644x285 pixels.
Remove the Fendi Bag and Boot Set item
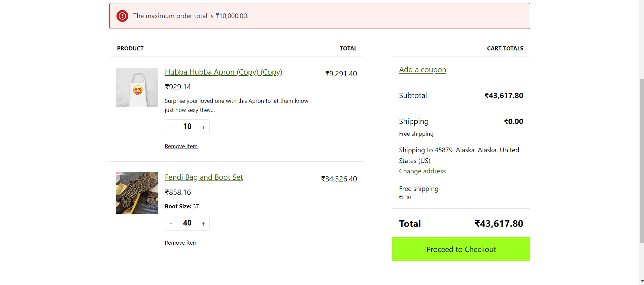181,243
